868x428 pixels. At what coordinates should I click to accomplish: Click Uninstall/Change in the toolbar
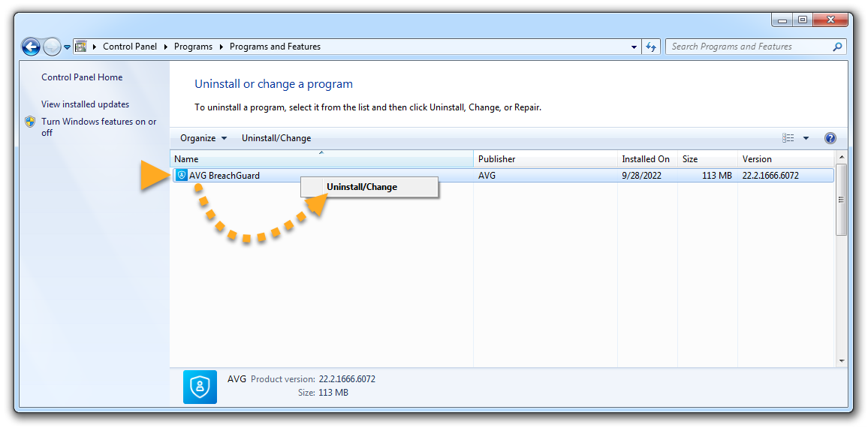[x=276, y=138]
